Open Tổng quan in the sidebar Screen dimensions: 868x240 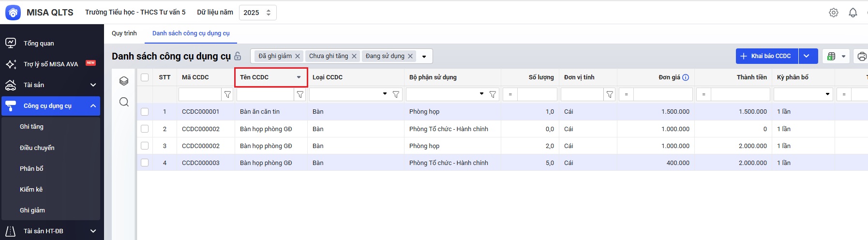tap(39, 44)
